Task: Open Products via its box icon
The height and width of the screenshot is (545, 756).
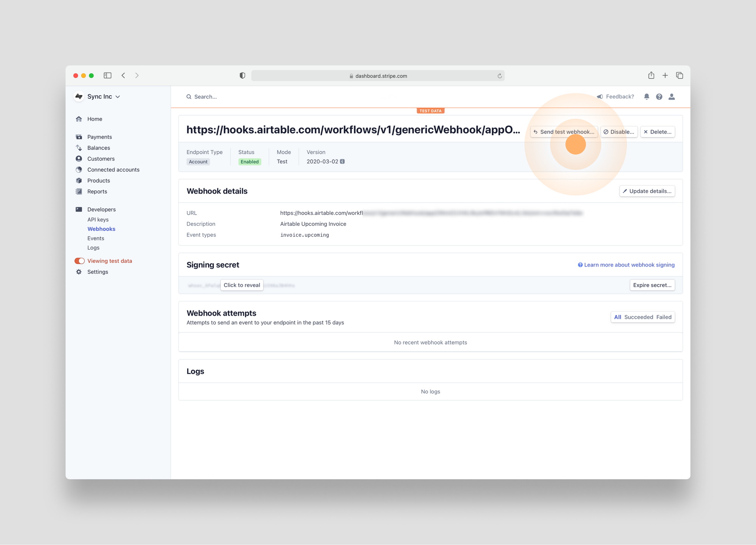Action: (79, 180)
